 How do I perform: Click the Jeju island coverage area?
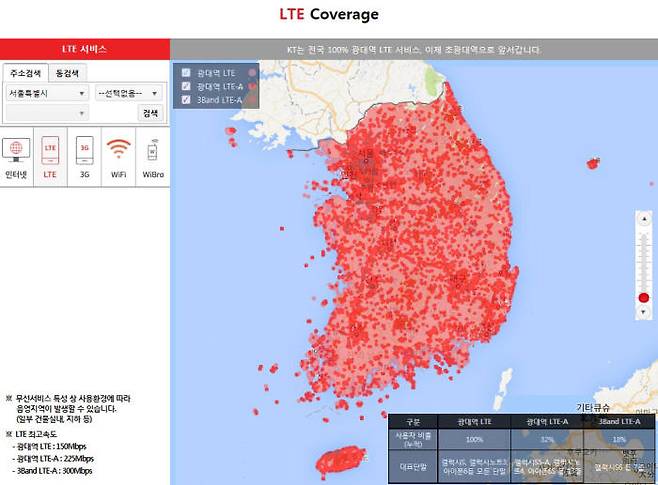coord(339,461)
